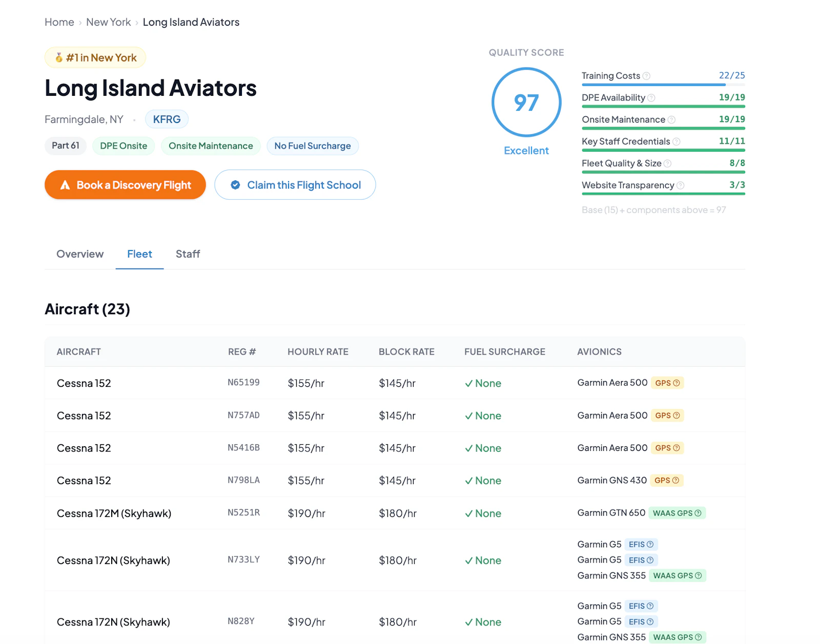Click second EFIS info icon for N733LY
The height and width of the screenshot is (644, 820).
[650, 560]
